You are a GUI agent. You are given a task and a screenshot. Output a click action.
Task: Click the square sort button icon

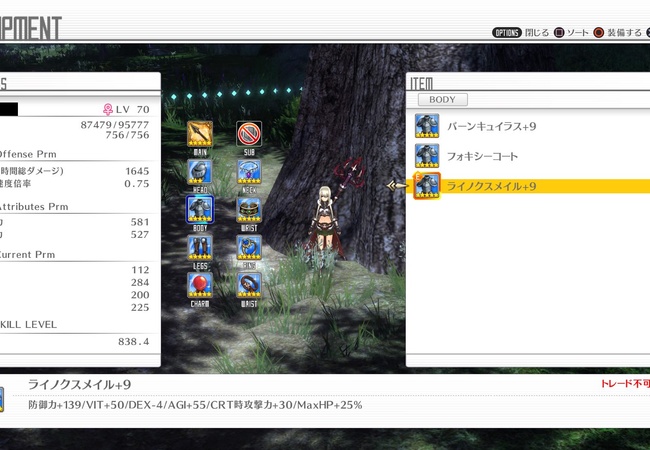click(x=559, y=33)
